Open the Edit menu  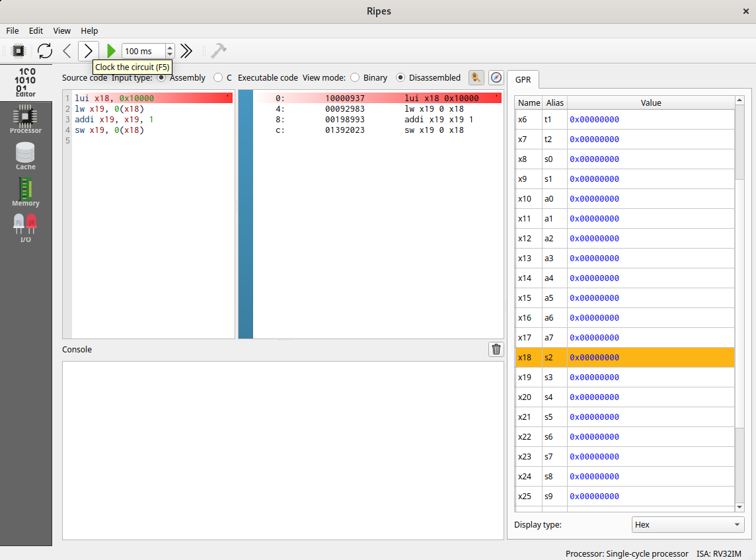[36, 31]
